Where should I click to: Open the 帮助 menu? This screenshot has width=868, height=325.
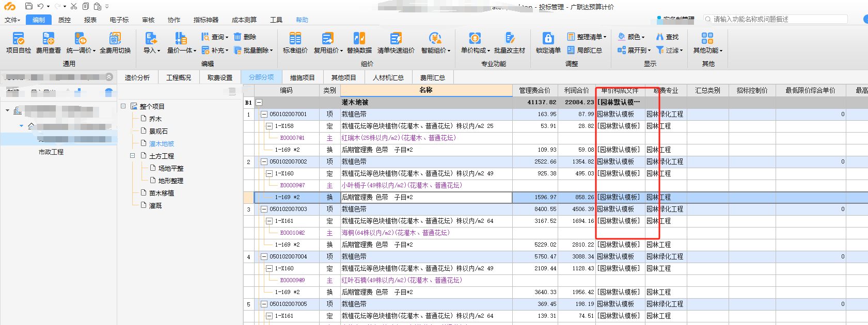(x=302, y=20)
